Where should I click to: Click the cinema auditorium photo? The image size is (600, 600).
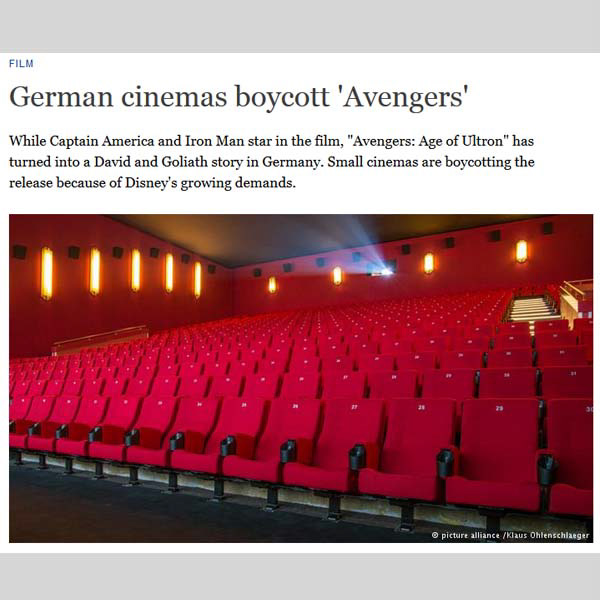301,378
